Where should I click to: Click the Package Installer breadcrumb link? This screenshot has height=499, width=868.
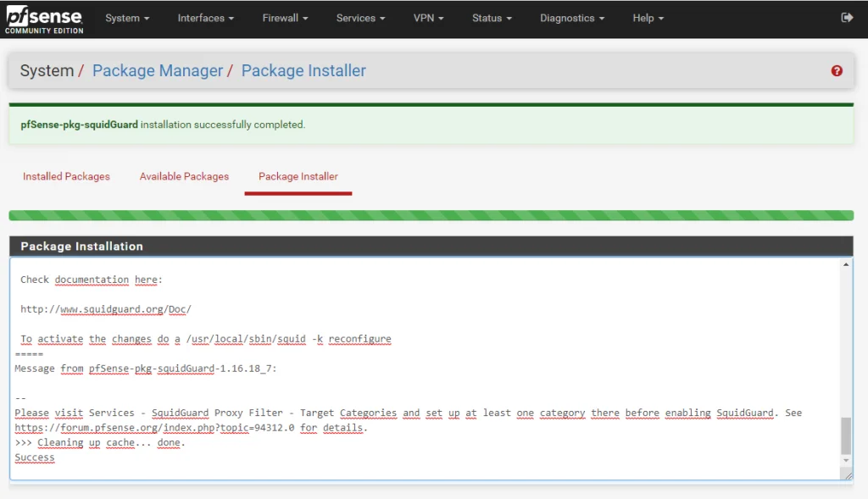303,71
